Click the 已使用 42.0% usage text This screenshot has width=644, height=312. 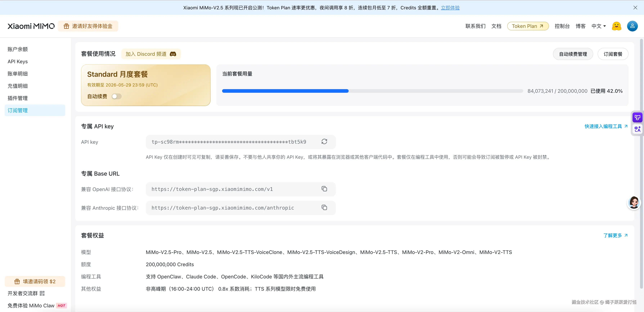(606, 91)
